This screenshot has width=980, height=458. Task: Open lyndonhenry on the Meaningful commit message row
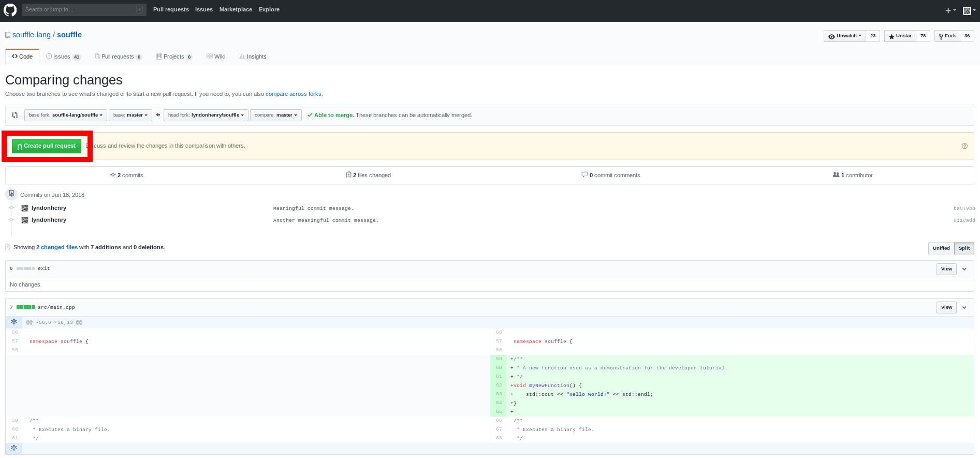click(49, 208)
